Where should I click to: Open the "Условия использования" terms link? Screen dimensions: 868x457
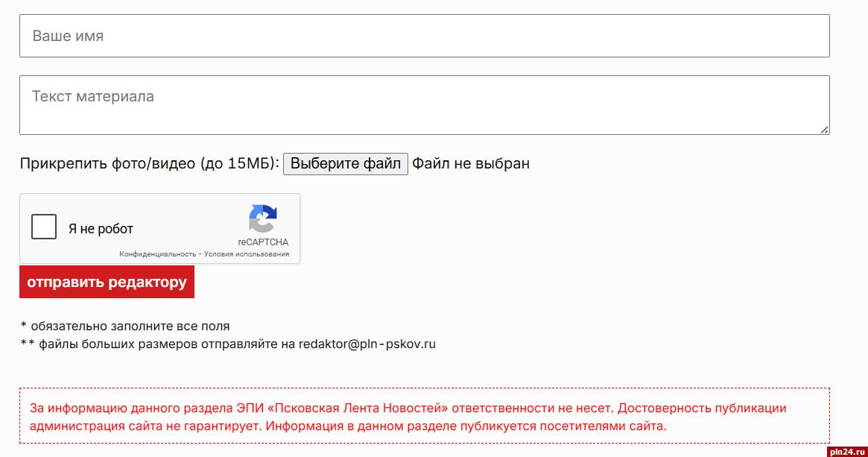coord(247,254)
